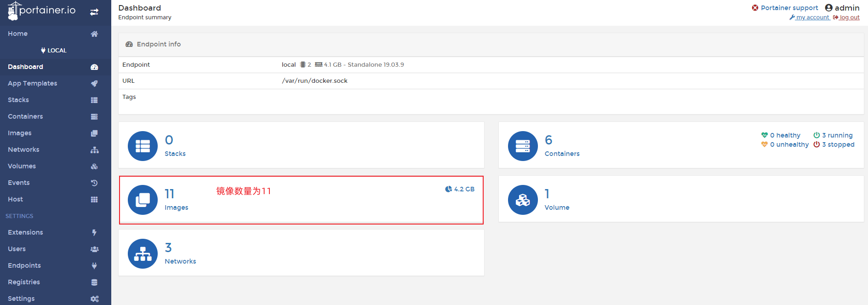
Task: Click the large Containers circle icon
Action: point(523,146)
